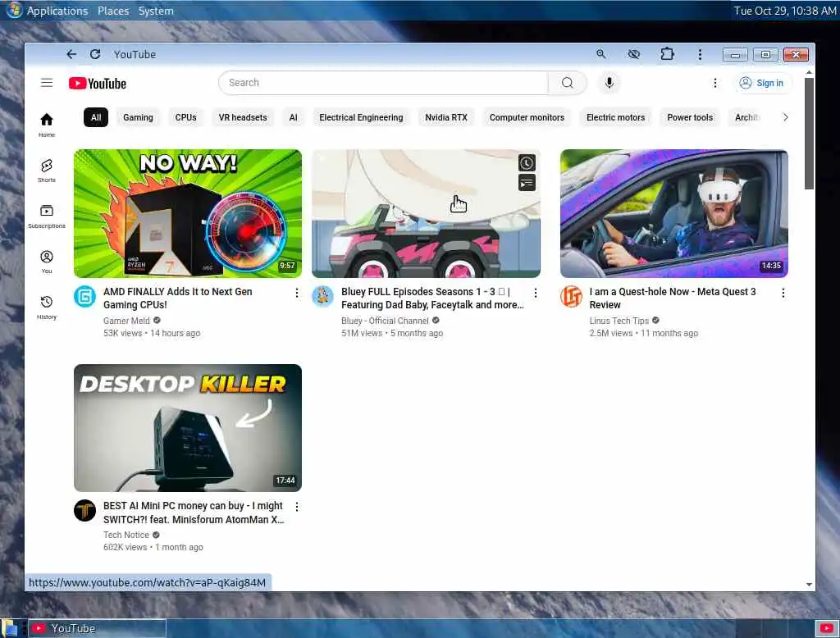Viewport: 840px width, 638px height.
Task: Visit the Gamer Meld channel name link
Action: [126, 321]
